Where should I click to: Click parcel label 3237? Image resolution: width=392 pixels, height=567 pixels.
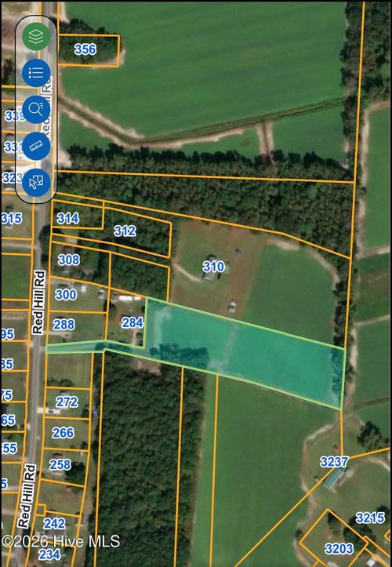click(x=334, y=461)
